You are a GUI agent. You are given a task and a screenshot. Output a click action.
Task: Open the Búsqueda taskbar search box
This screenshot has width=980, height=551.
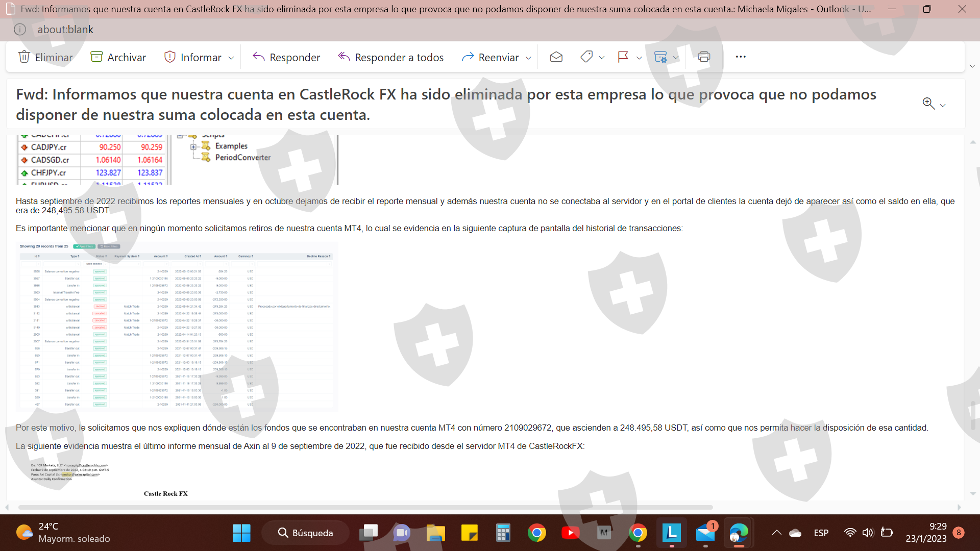tap(305, 533)
